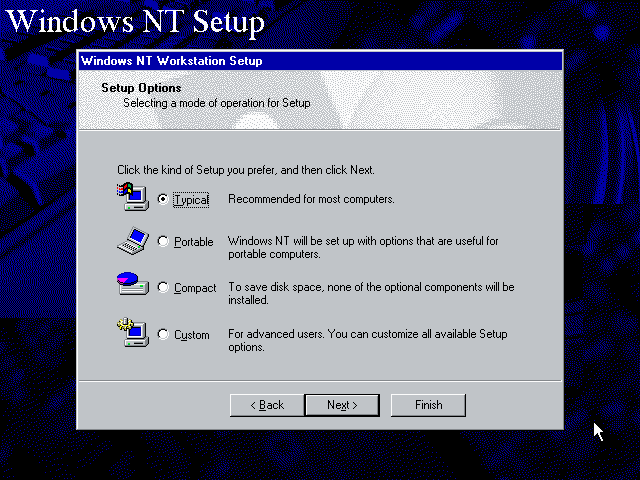Click the Typical setup computer icon
The image size is (640, 480).
coord(132,197)
